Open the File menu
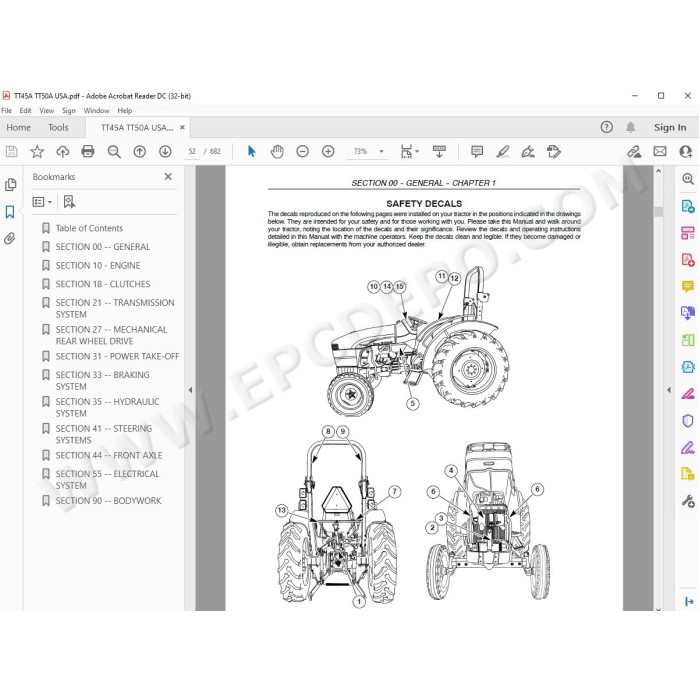Viewport: 700px width, 700px height. point(7,111)
